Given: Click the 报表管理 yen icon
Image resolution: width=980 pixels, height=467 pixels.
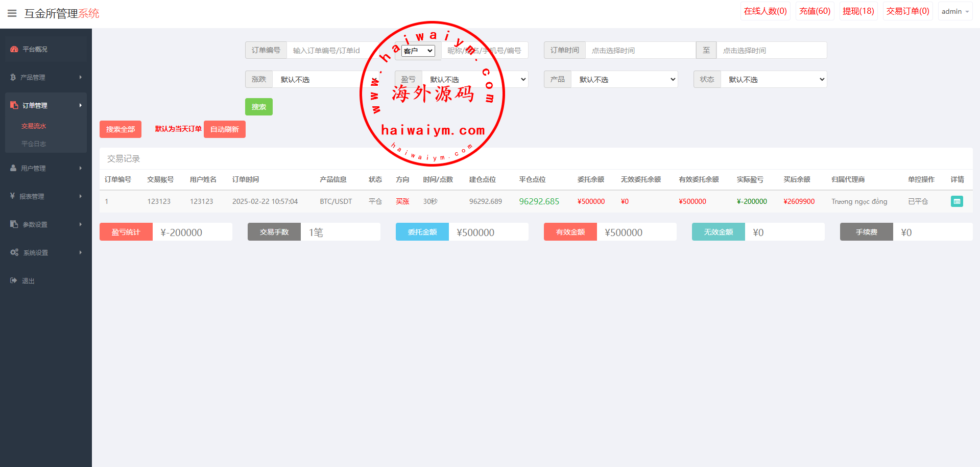Looking at the screenshot, I should click(12, 196).
